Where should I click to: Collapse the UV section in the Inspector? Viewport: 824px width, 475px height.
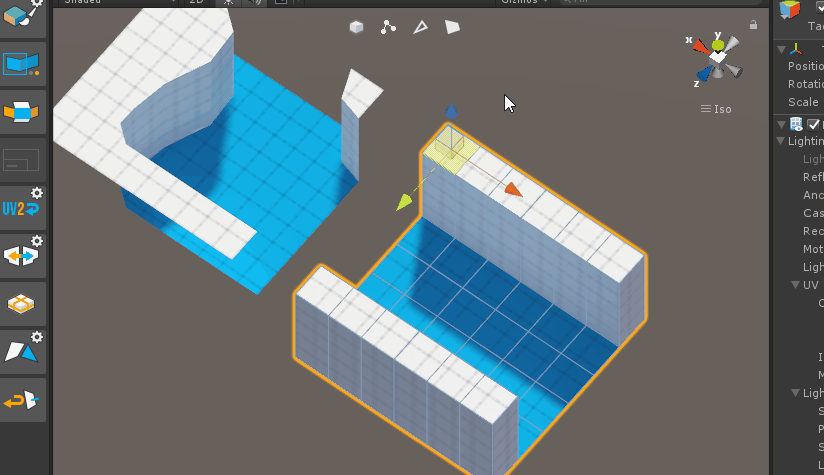click(x=796, y=285)
